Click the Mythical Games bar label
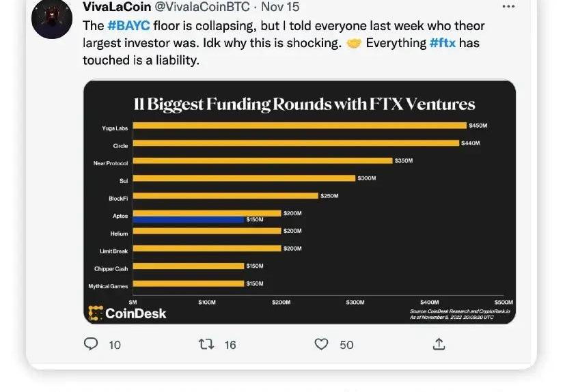Image resolution: width=565 pixels, height=392 pixels. [108, 286]
